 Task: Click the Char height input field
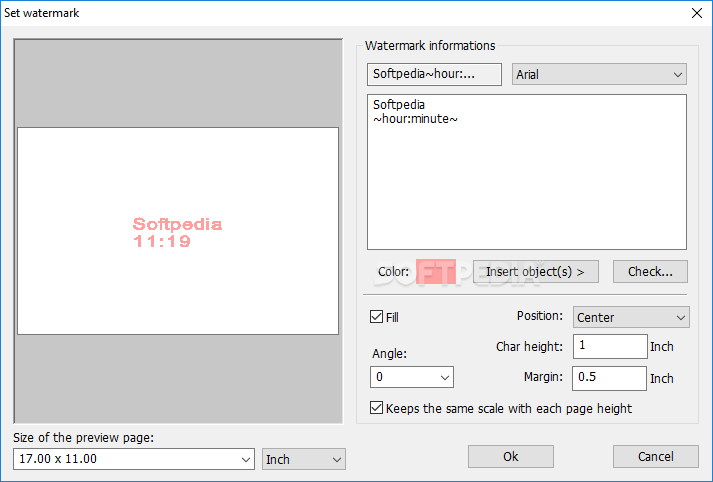610,346
